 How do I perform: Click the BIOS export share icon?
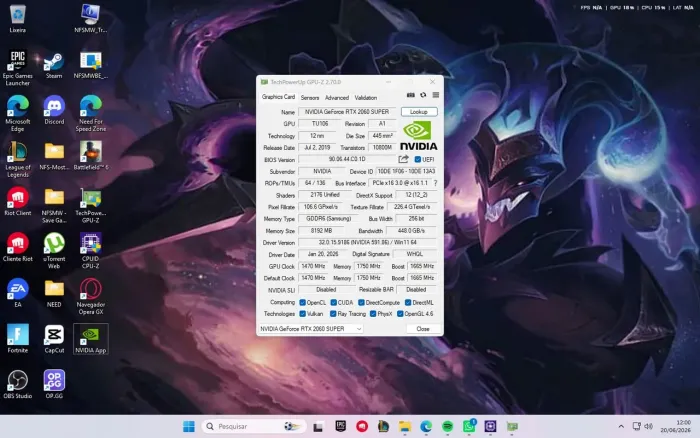[404, 159]
